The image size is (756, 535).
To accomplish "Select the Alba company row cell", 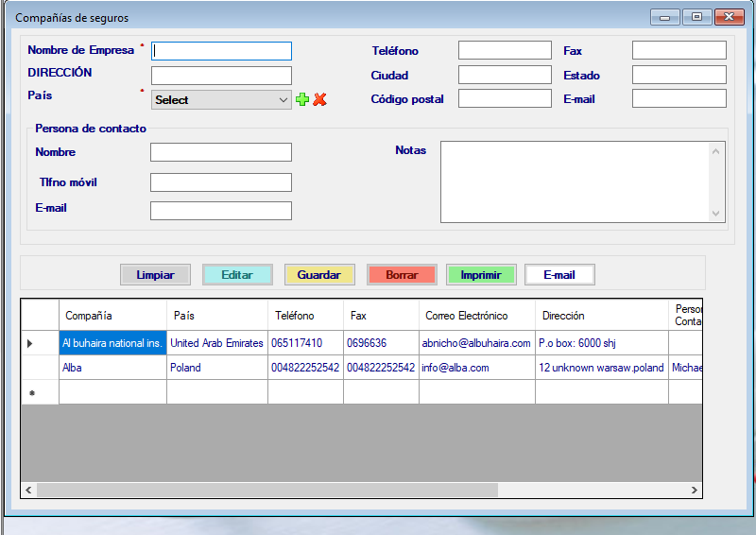I will click(112, 368).
